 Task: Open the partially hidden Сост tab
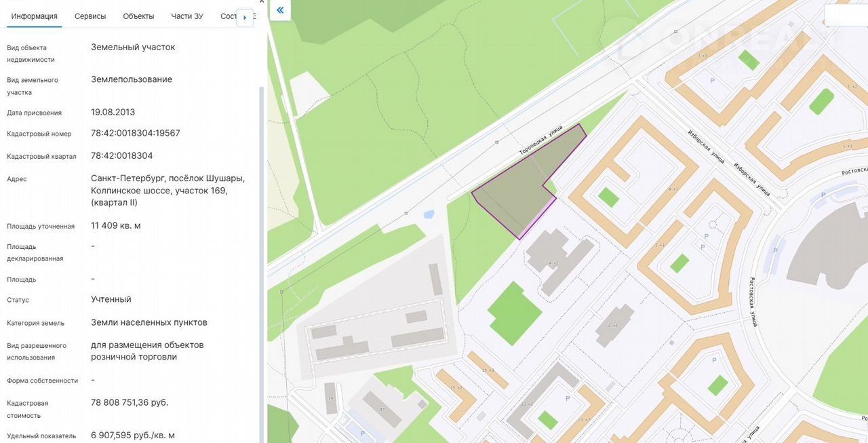click(x=228, y=16)
